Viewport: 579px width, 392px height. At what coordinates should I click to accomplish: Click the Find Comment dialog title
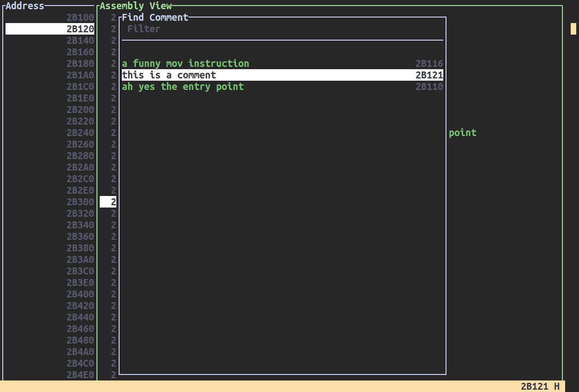tap(155, 18)
